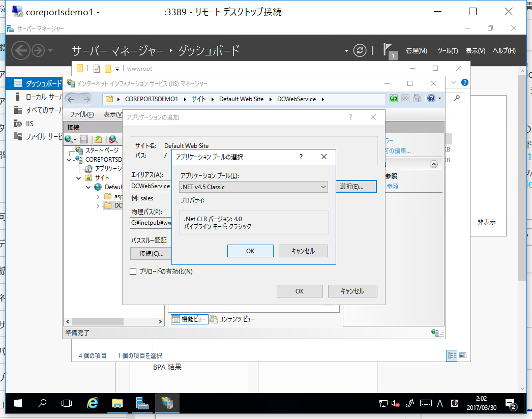This screenshot has height=419, width=532.
Task: Open the Action Center notifications icon
Action: point(510,404)
